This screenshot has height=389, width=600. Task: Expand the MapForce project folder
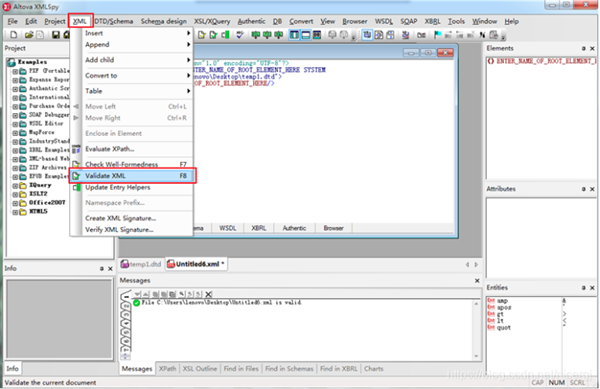tap(15, 133)
